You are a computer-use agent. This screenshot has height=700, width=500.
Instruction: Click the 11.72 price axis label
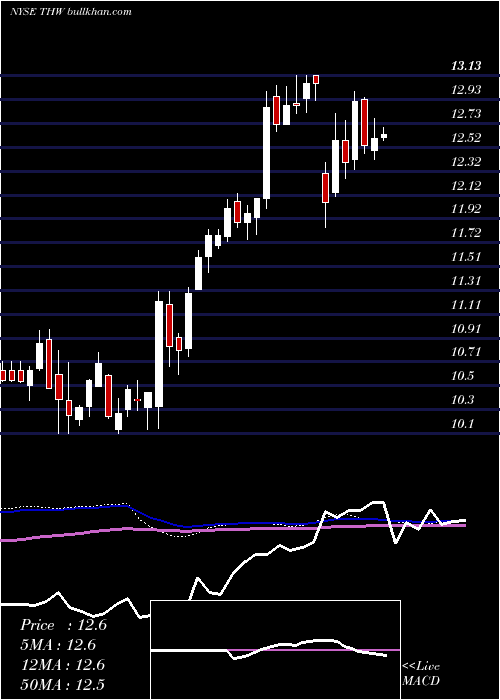pyautogui.click(x=466, y=233)
